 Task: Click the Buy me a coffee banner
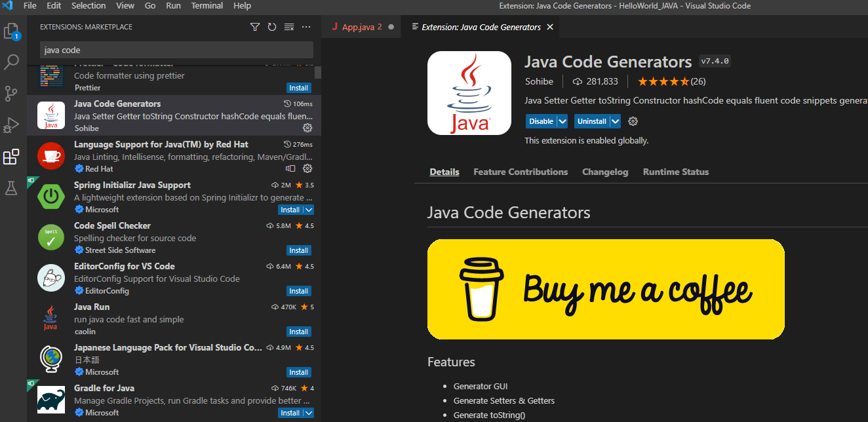[x=606, y=289]
